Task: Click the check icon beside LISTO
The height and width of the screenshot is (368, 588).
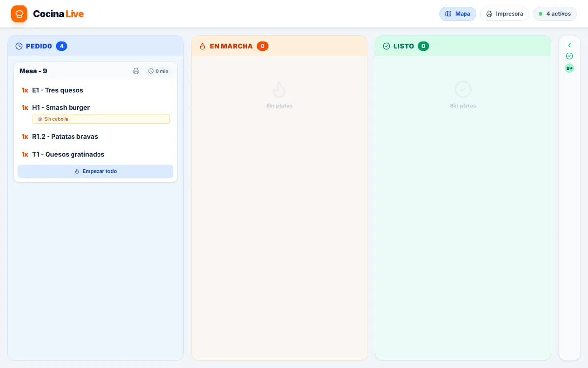Action: coord(386,46)
